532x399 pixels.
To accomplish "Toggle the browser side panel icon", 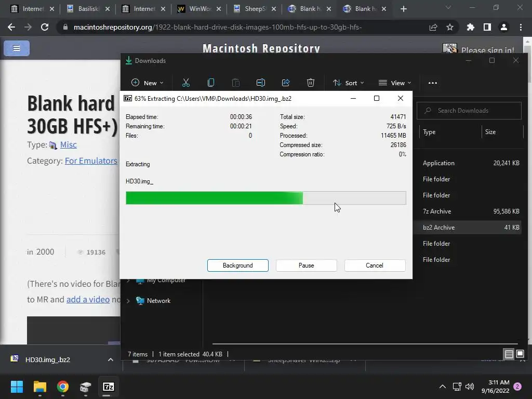I will click(487, 27).
